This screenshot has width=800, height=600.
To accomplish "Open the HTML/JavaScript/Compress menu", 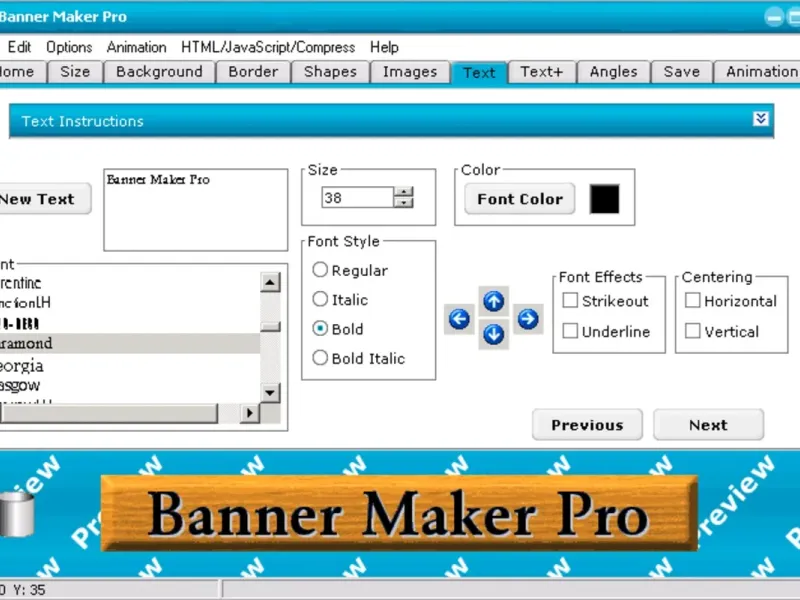I will coord(268,47).
